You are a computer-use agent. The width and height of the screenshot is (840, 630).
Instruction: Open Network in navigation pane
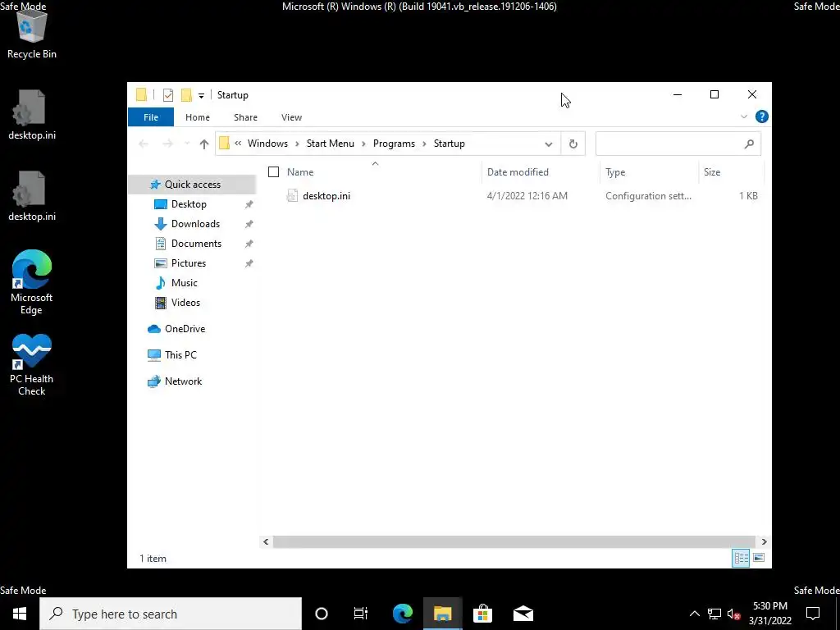point(183,381)
